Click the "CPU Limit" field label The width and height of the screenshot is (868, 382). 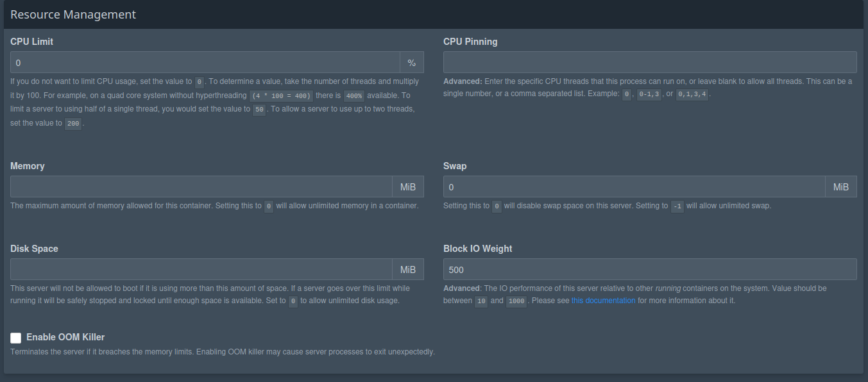[x=32, y=42]
